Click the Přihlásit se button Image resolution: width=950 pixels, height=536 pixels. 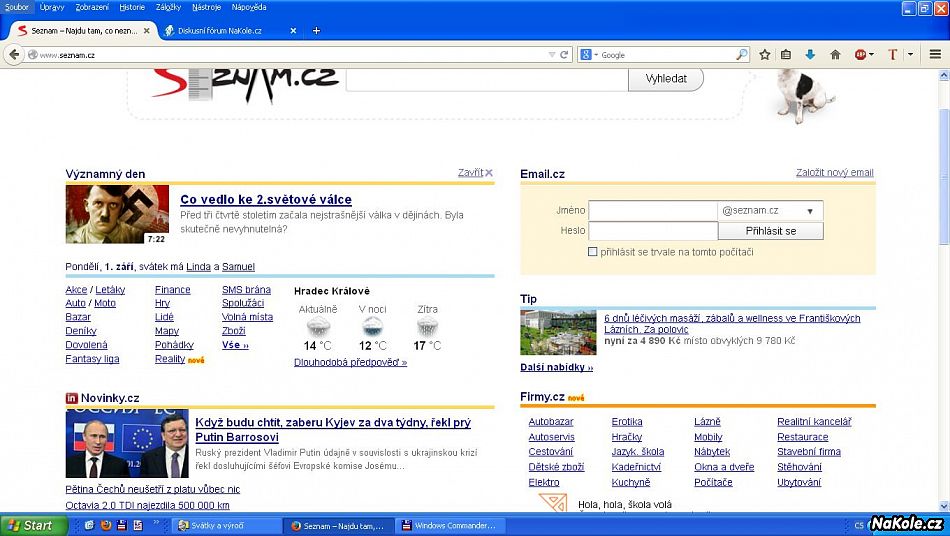coord(771,231)
